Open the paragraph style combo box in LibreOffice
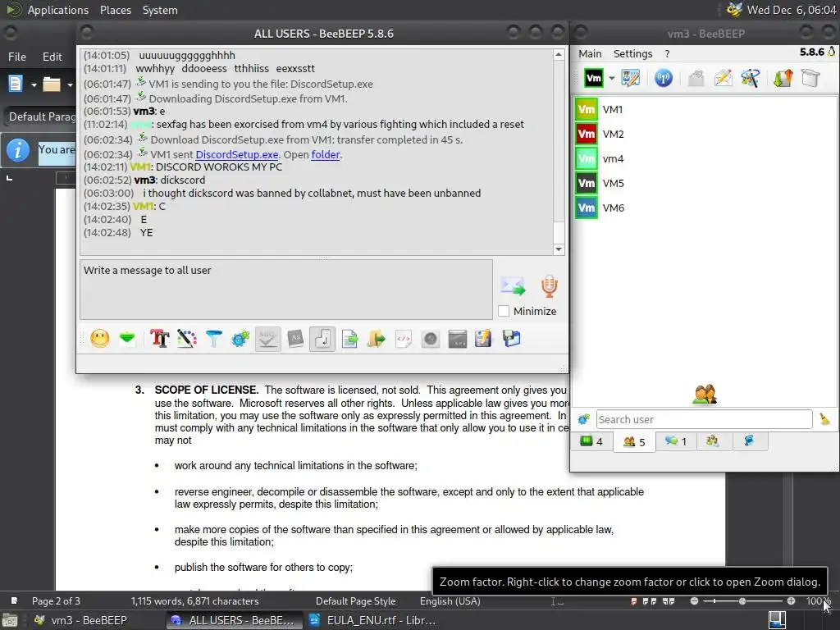Viewport: 840px width, 630px height. point(42,116)
